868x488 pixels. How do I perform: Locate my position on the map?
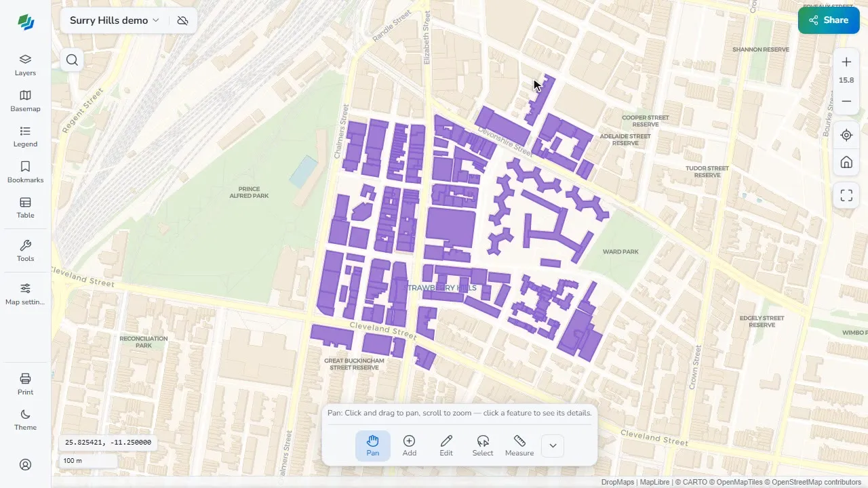(846, 135)
